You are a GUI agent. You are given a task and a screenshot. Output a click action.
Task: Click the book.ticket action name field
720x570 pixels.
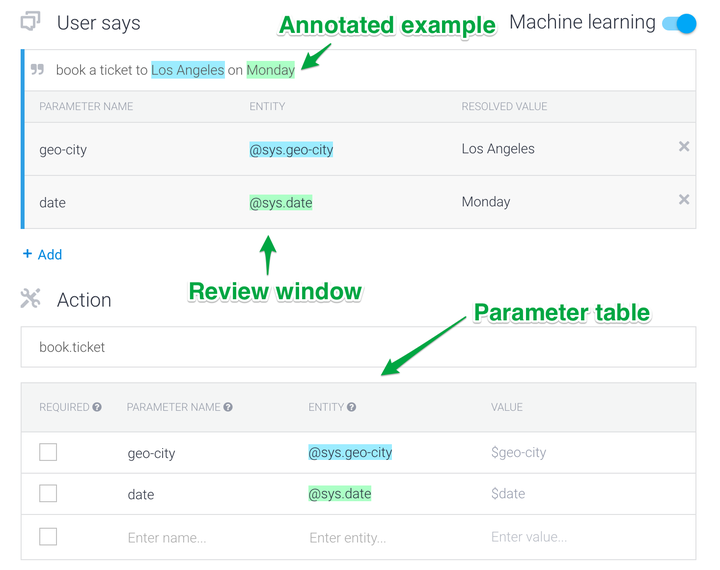pyautogui.click(x=358, y=347)
